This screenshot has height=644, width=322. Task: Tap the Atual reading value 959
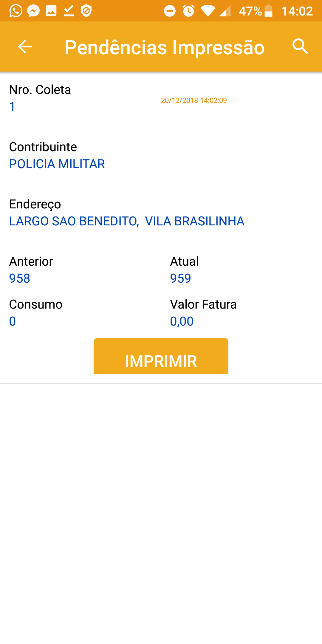pyautogui.click(x=180, y=278)
